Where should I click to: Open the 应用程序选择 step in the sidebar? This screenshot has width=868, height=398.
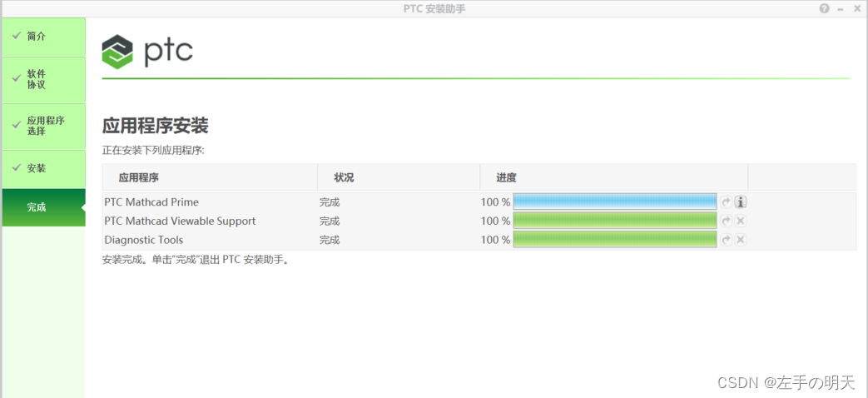[x=44, y=127]
